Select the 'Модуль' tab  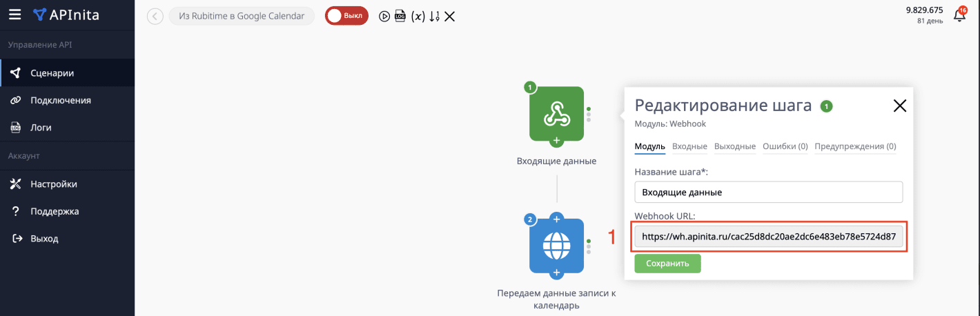649,146
